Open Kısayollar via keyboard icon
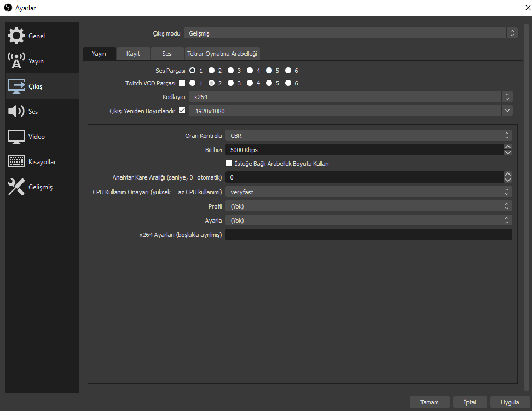Viewport: 532px width, 411px height. [16, 161]
